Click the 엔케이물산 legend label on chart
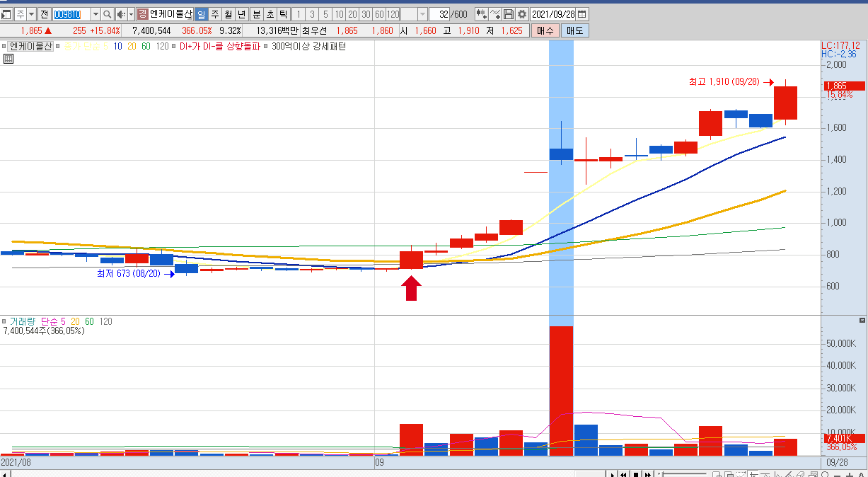The height and width of the screenshot is (477, 868). coord(31,46)
